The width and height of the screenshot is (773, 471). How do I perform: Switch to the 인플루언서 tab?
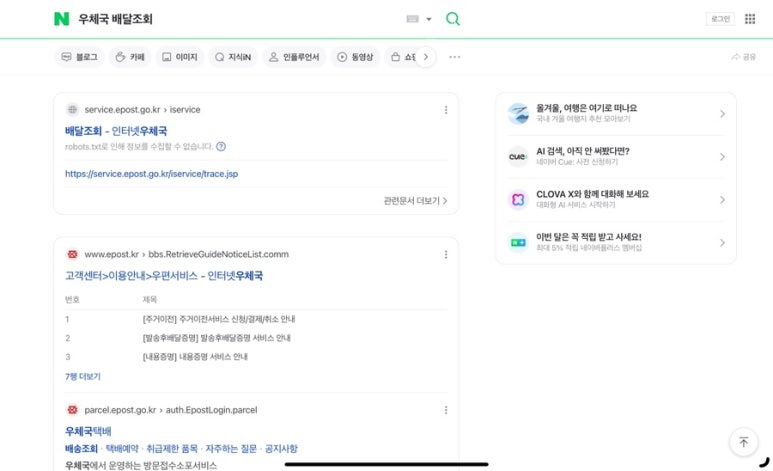point(294,57)
